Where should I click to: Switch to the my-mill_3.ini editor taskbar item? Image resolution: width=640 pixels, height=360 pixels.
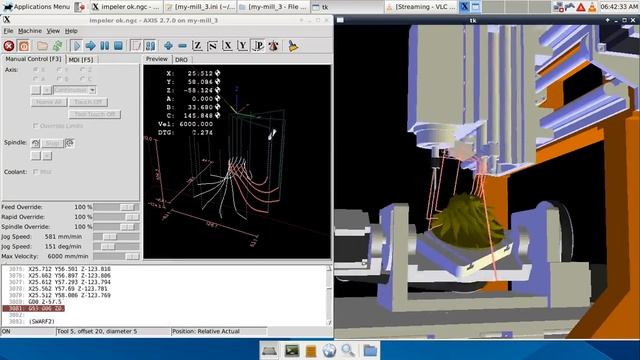pos(200,7)
